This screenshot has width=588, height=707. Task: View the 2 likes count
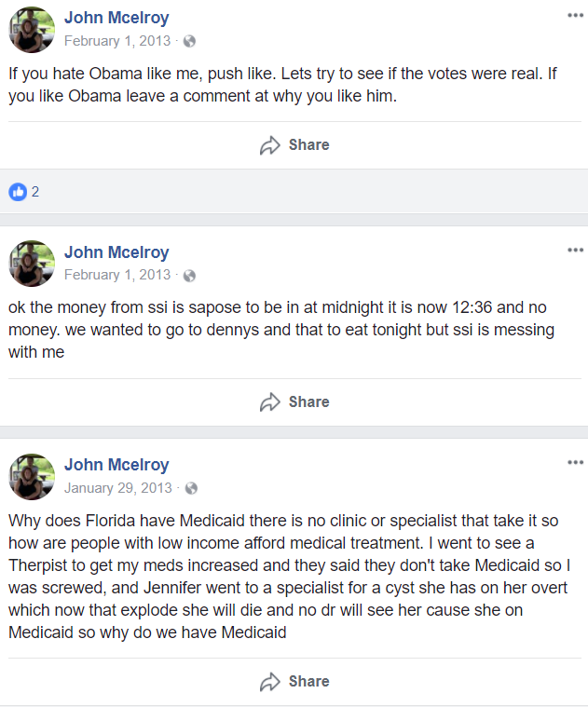coord(35,192)
